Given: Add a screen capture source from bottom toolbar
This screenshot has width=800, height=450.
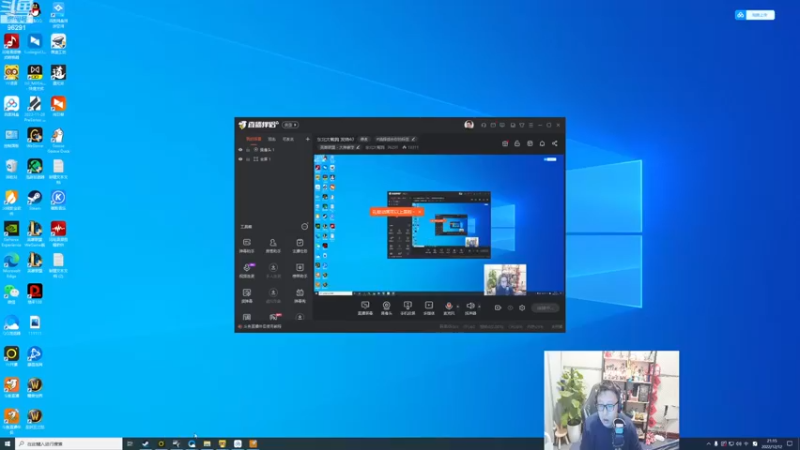Looking at the screenshot, I should [365, 308].
